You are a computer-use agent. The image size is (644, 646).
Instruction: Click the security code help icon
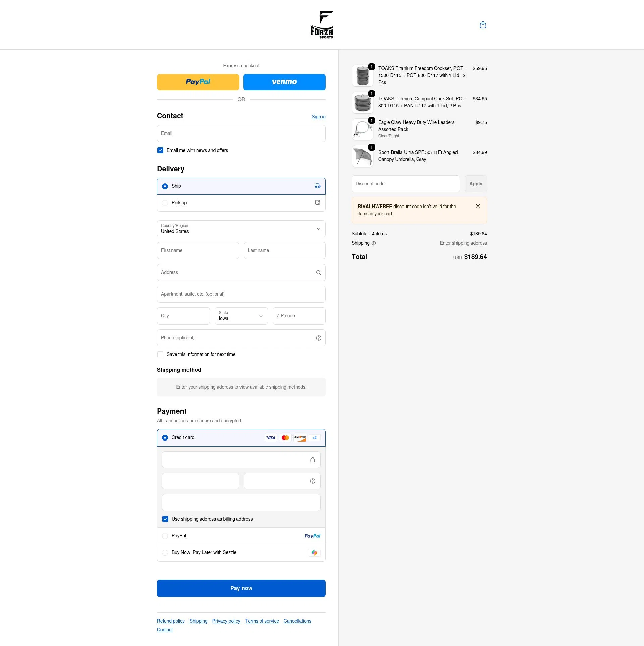tap(312, 481)
